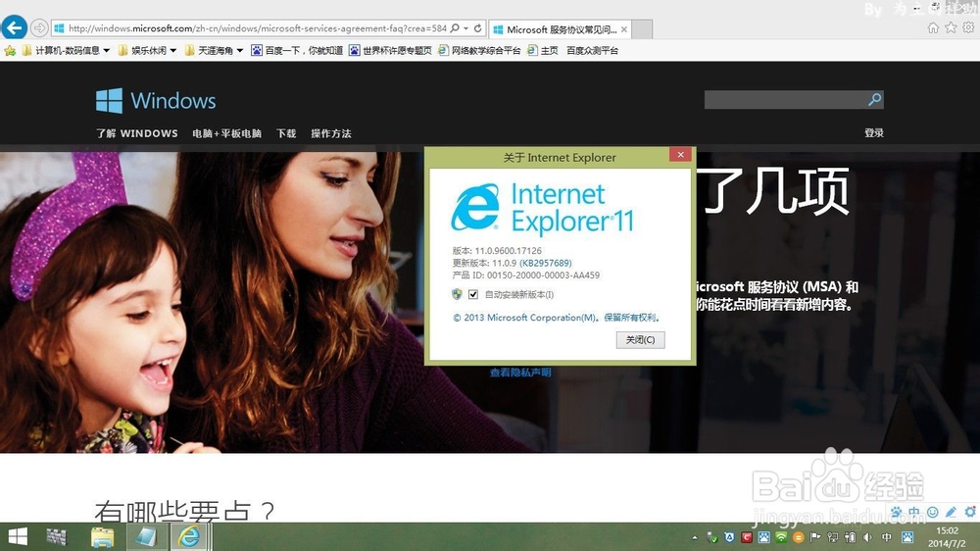
Task: Click the pen handwriting icon on IME bar
Action: click(952, 512)
